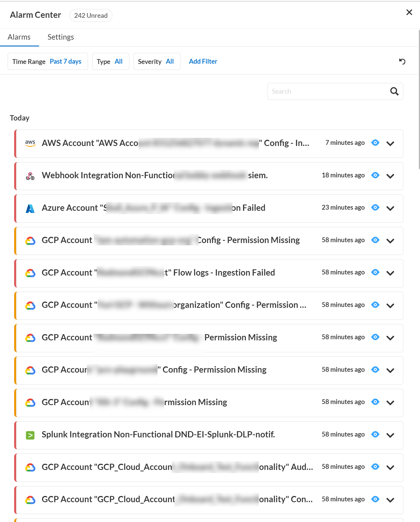Screen dimensions: 420x522
Task: Toggle eye icon on Flow logs Ingestion Failed alarm
Action: tap(375, 272)
